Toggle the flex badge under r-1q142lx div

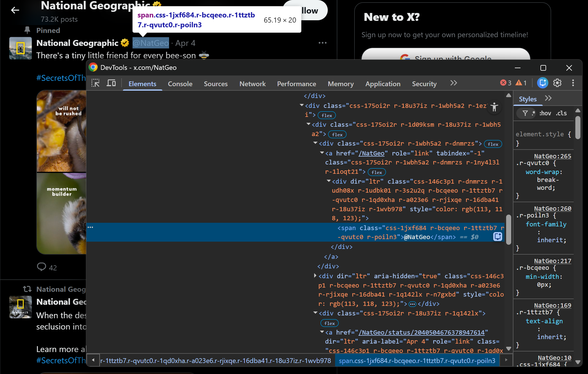pyautogui.click(x=329, y=323)
